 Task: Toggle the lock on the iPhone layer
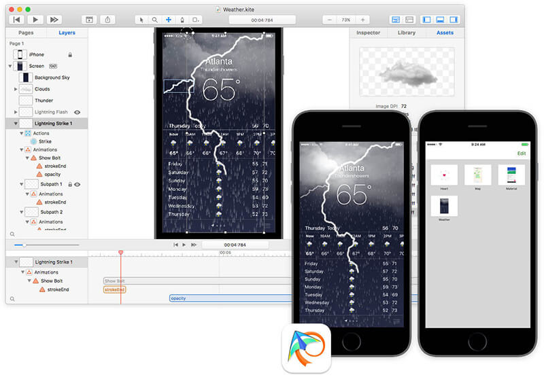pos(70,55)
